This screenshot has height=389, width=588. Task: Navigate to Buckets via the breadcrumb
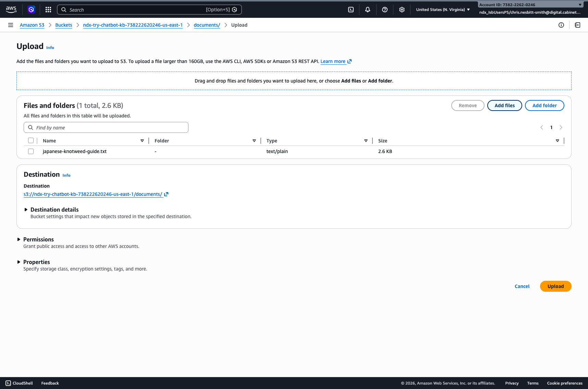point(64,25)
